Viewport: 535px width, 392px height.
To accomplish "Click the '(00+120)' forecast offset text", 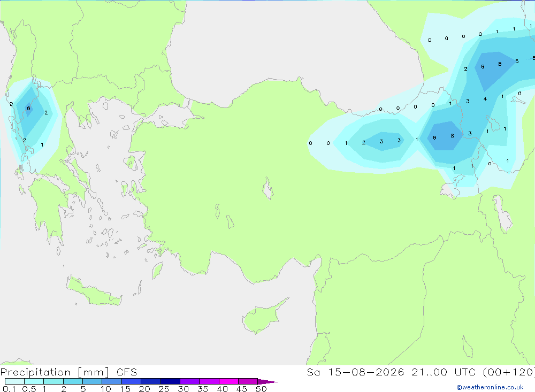I will tap(509, 372).
